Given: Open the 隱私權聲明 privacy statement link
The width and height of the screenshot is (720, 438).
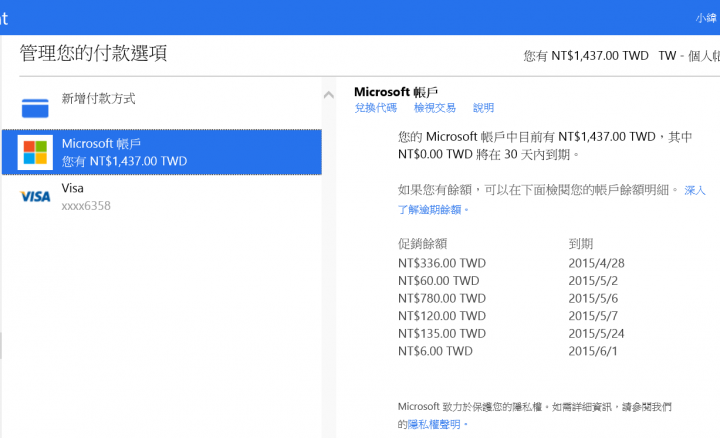Looking at the screenshot, I should click(434, 425).
